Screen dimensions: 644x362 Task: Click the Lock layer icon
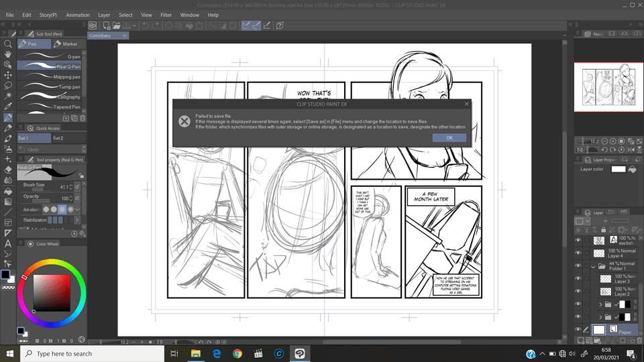(x=603, y=230)
